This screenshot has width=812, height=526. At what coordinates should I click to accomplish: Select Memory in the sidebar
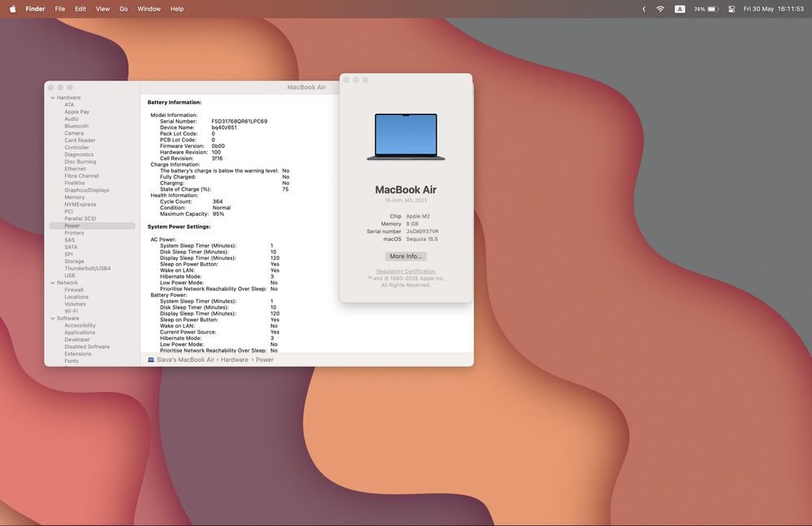pos(75,197)
